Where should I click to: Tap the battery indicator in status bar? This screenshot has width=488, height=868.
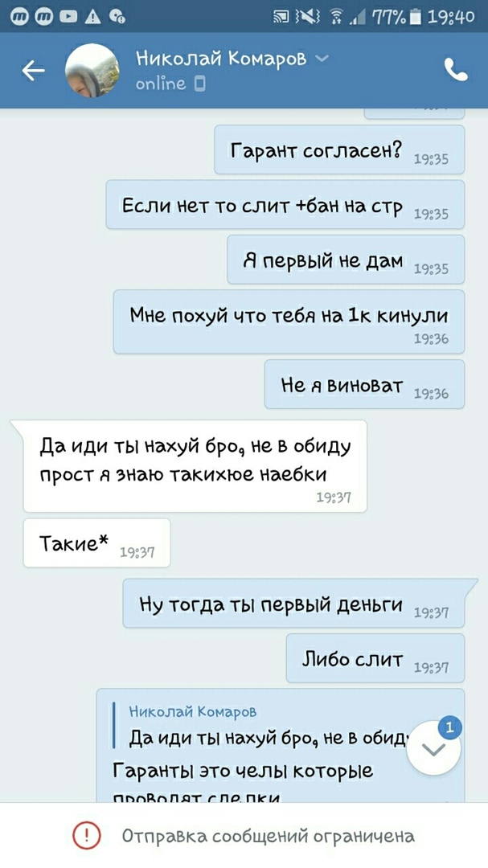tap(415, 17)
